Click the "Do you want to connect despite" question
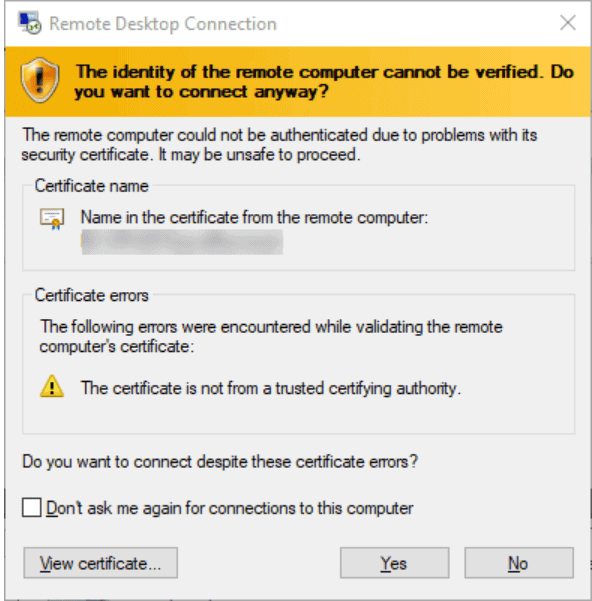 (x=220, y=461)
